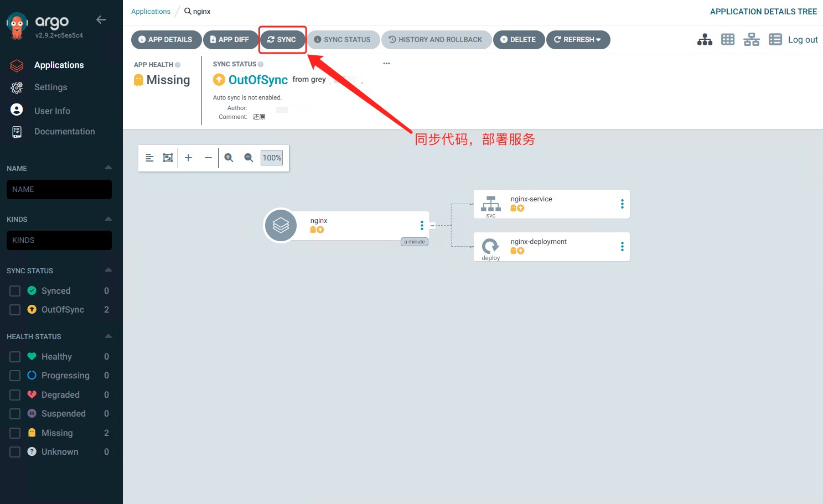Collapse the Sync Status filter section

click(x=108, y=270)
